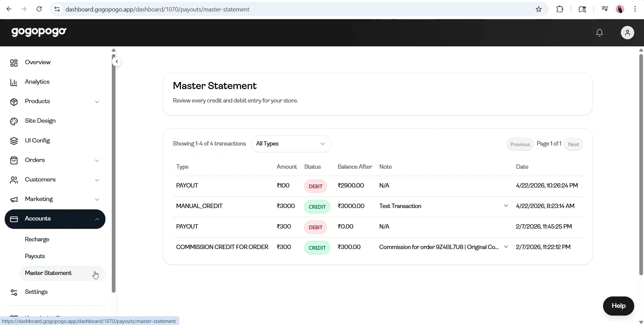Image resolution: width=644 pixels, height=325 pixels.
Task: Open the user profile avatar in header
Action: (x=627, y=33)
